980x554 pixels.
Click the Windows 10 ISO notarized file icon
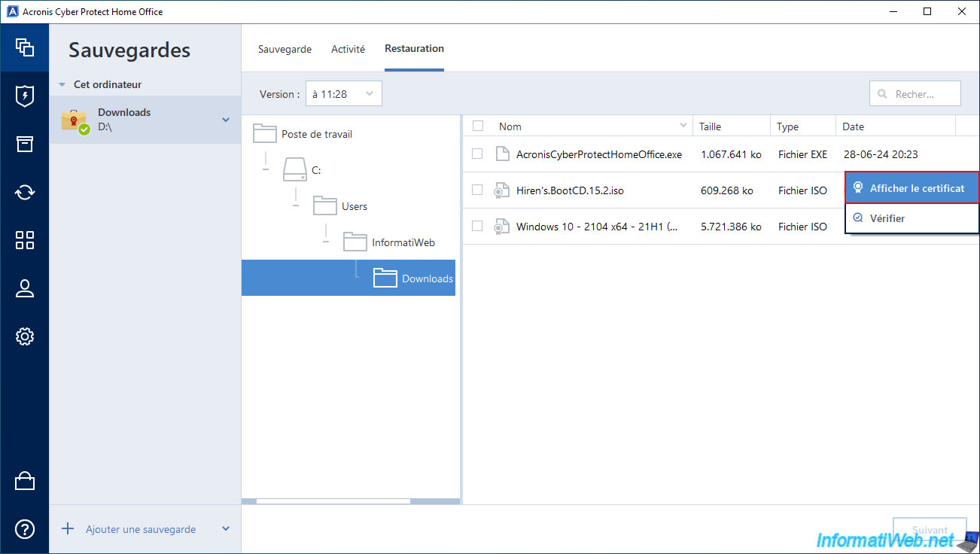[501, 227]
